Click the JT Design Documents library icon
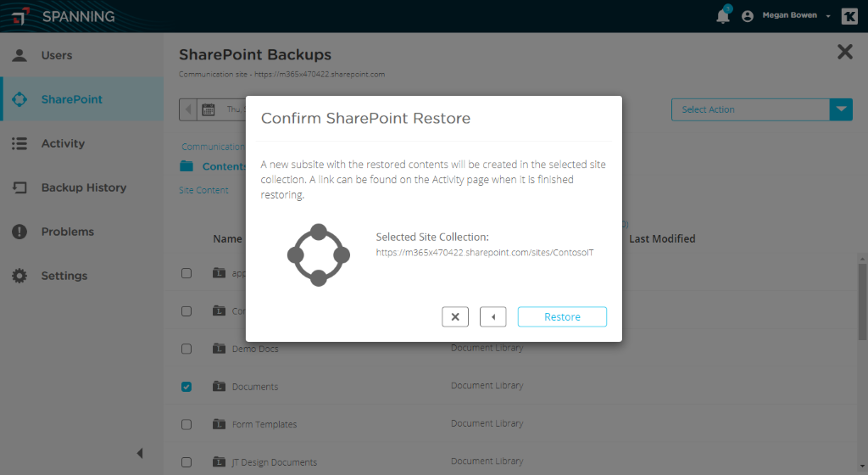The height and width of the screenshot is (475, 868). [x=220, y=461]
